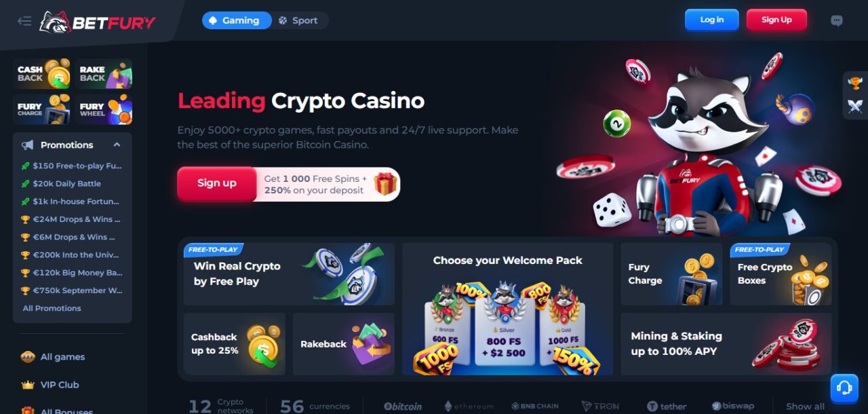The width and height of the screenshot is (868, 414).
Task: Click Show all currencies
Action: 805,407
